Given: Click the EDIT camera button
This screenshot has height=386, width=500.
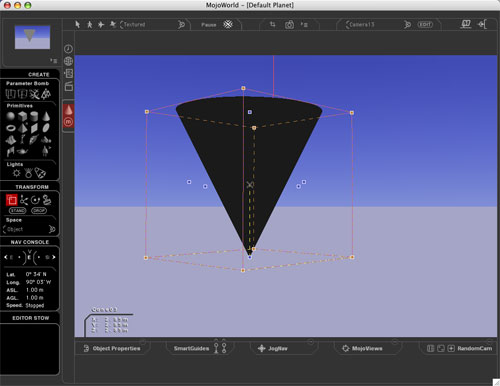Looking at the screenshot, I should pos(425,25).
